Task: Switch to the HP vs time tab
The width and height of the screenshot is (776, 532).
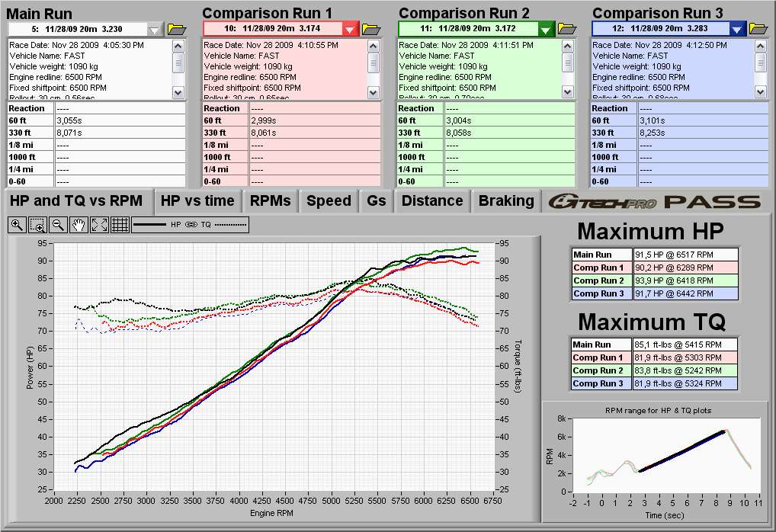Action: click(x=197, y=201)
